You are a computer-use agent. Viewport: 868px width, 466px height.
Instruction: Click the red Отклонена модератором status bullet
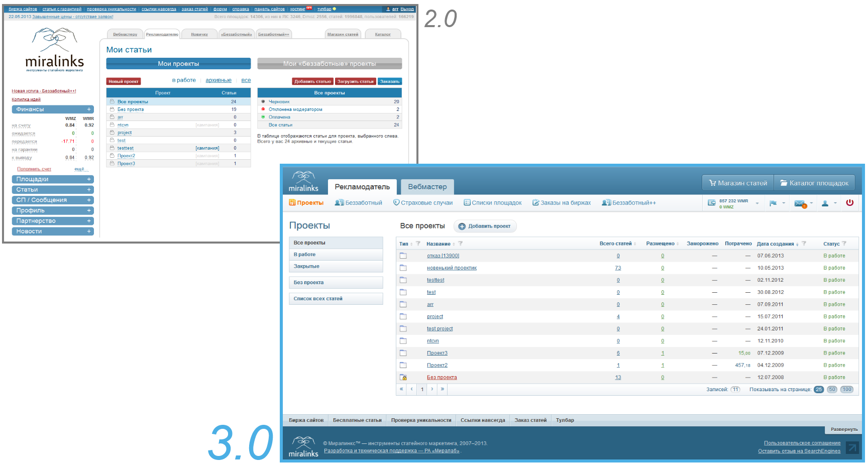coord(263,109)
